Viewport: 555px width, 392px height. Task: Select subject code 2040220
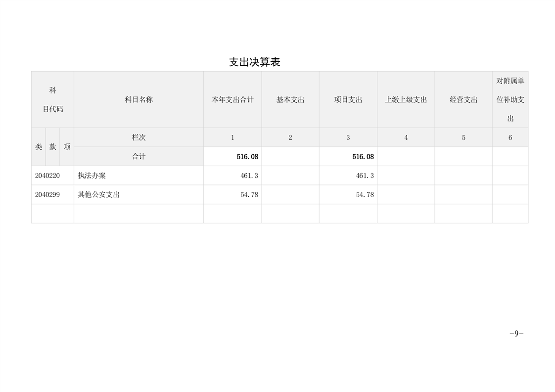click(47, 175)
